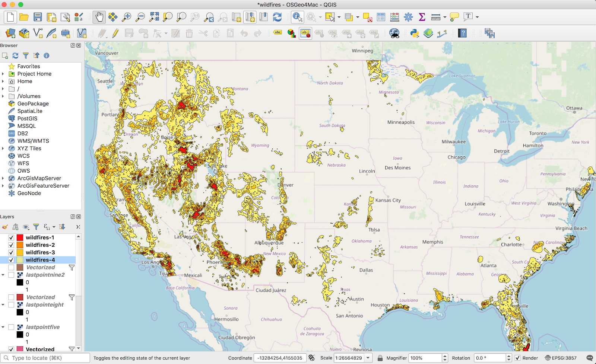Viewport: 596px width, 364px height.
Task: Enable the Map Tips speech bubble
Action: (x=454, y=17)
